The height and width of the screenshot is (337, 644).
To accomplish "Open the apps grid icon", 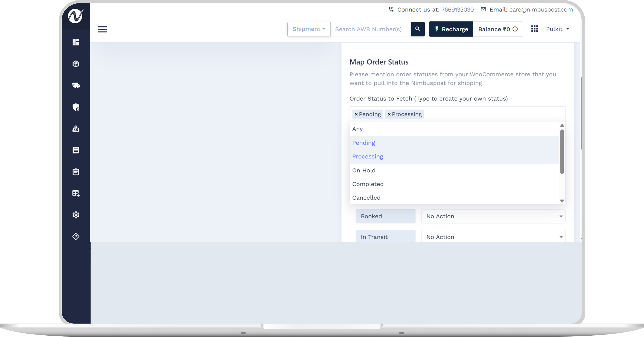I will coord(535,29).
